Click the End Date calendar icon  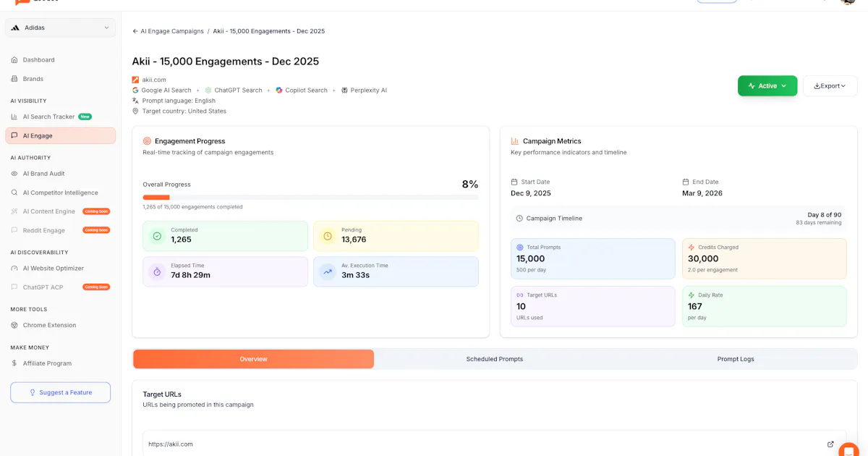pos(686,182)
